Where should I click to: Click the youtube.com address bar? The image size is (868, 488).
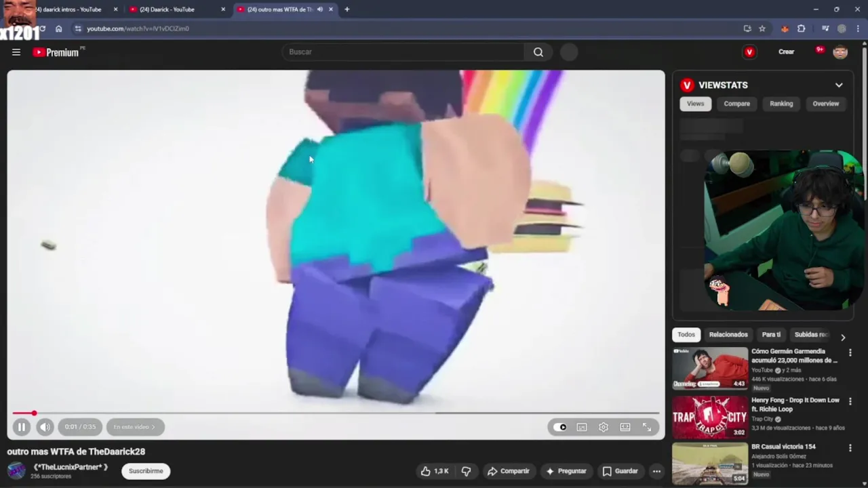point(407,28)
